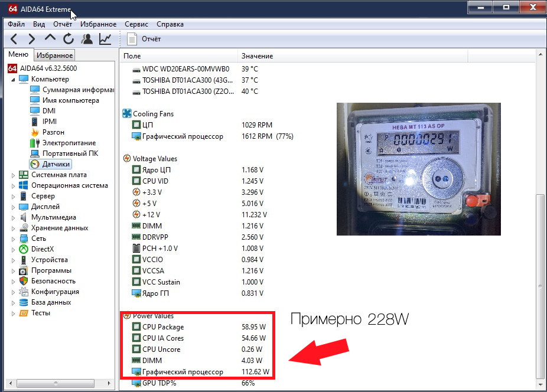
Task: Expand the Конфигурация tree node
Action: (x=13, y=292)
